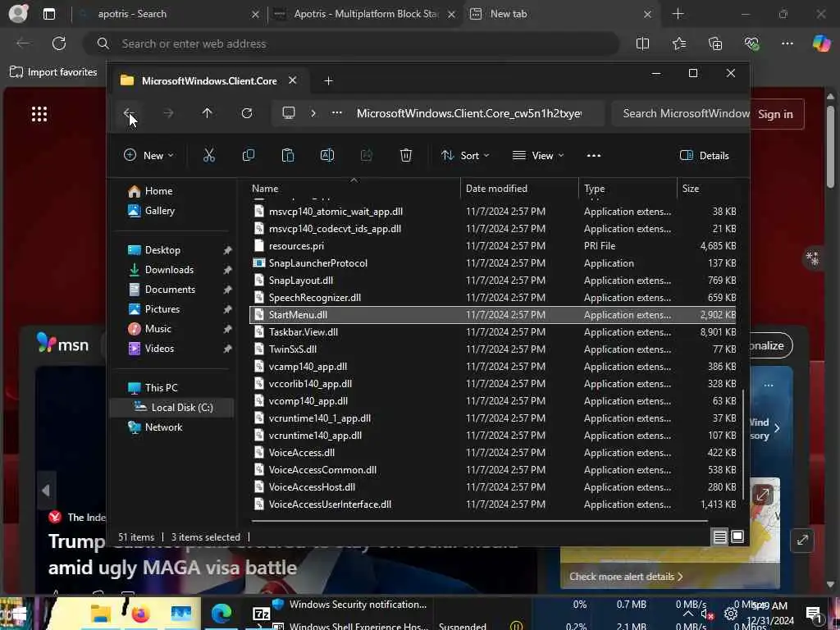Viewport: 840px width, 630px height.
Task: Open the address bar ellipsis for hidden path
Action: point(336,113)
